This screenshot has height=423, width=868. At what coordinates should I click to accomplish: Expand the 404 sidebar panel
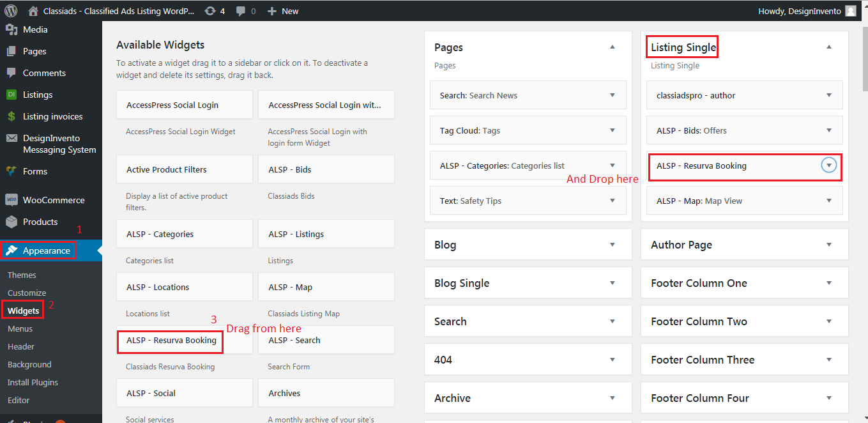tap(612, 360)
